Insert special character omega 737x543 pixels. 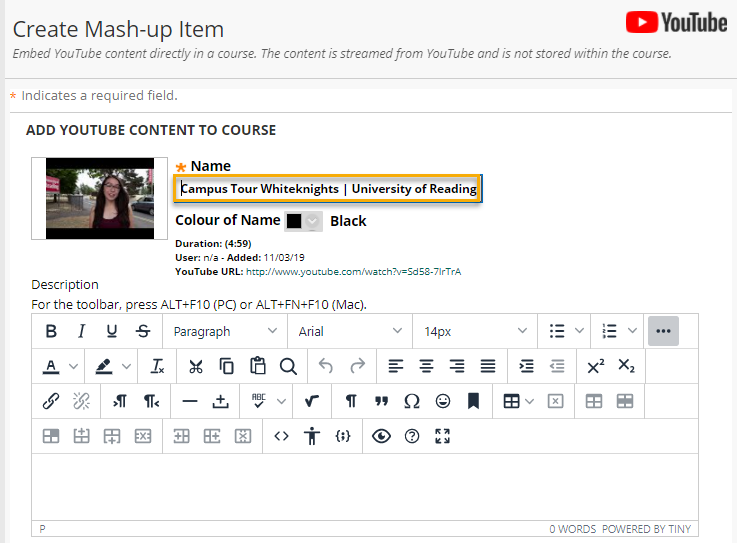point(412,401)
